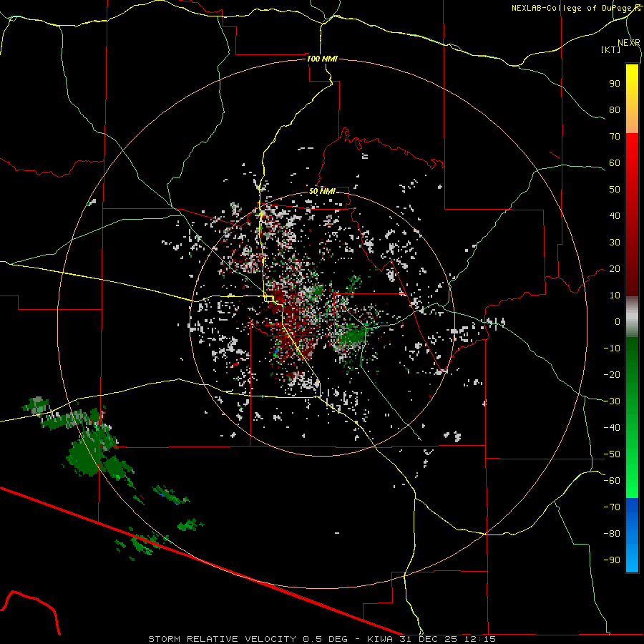
Task: Click the 70 value on velocity scale
Action: [x=615, y=137]
